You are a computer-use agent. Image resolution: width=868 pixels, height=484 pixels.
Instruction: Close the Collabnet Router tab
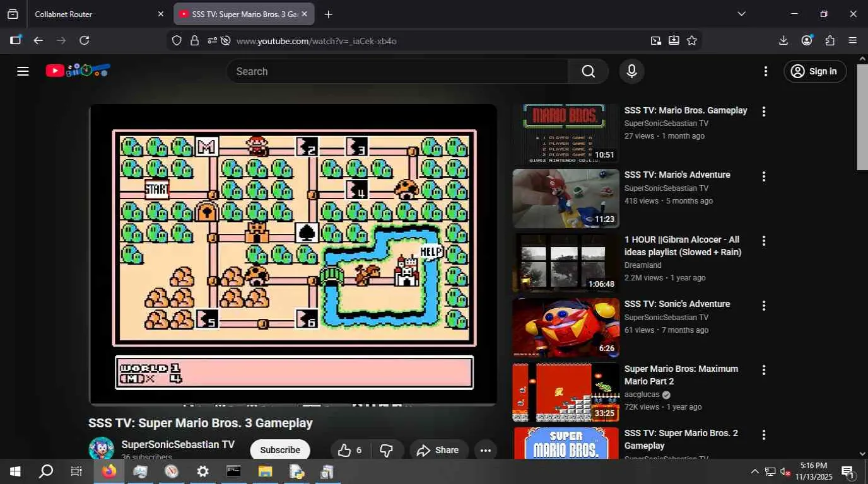tap(160, 14)
